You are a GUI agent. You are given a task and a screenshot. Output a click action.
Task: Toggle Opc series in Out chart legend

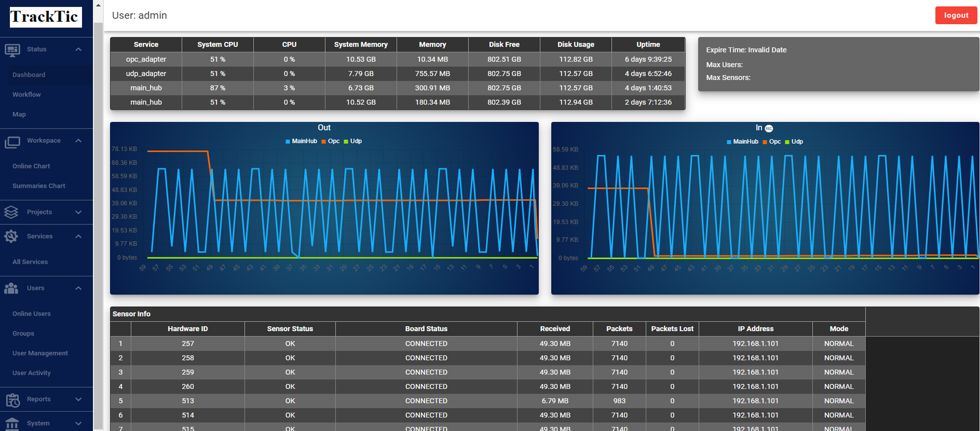(x=331, y=141)
